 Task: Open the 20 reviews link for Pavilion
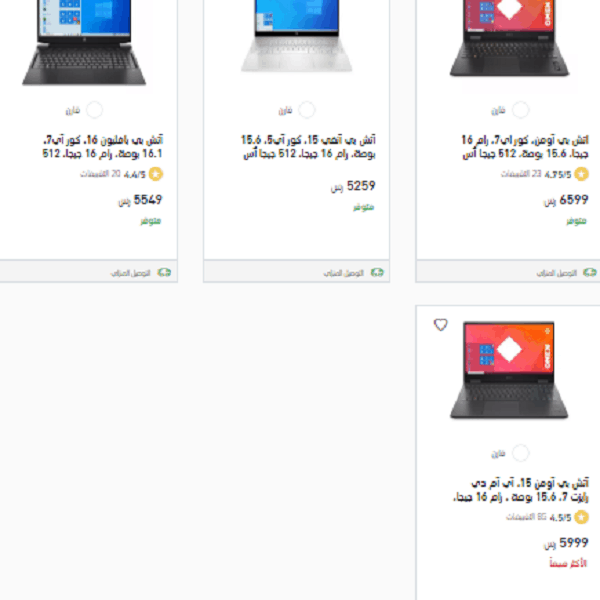point(100,174)
